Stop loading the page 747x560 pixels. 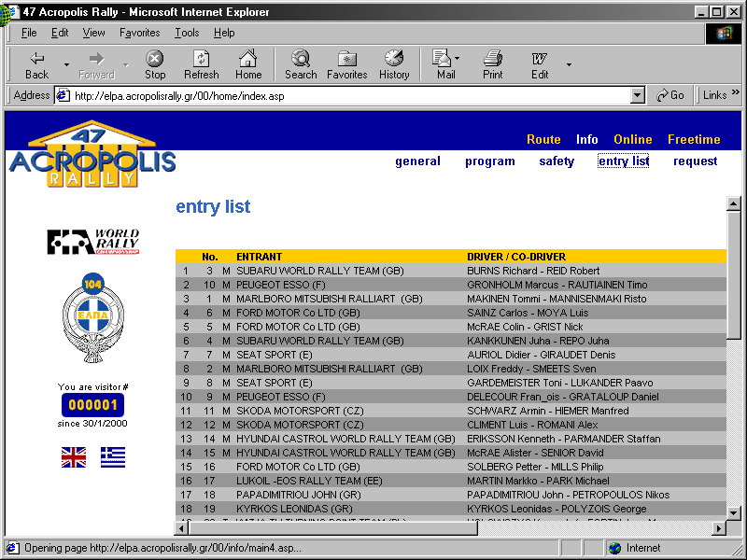point(155,65)
